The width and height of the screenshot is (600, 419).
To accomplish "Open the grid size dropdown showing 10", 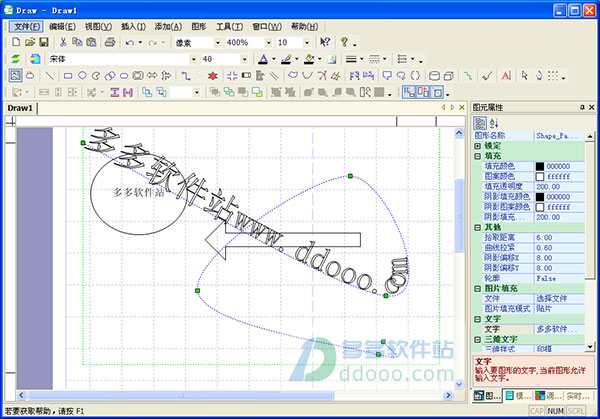I will pos(307,42).
